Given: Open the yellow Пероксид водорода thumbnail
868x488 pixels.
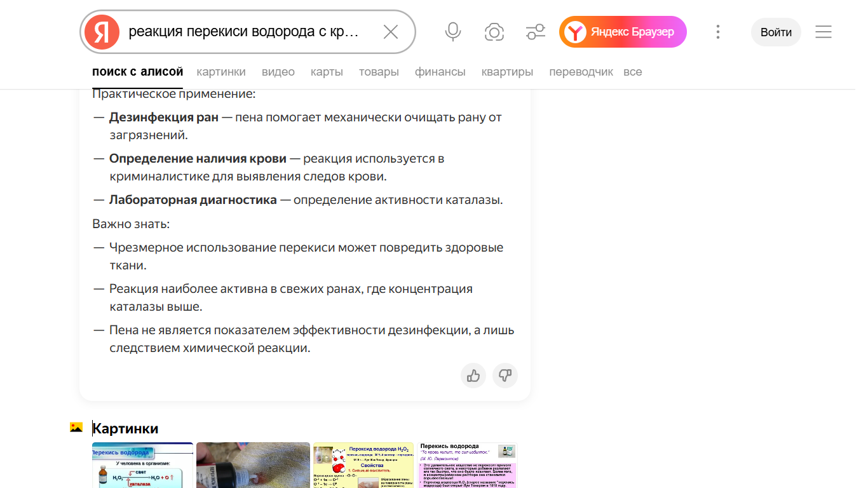Looking at the screenshot, I should tap(363, 465).
